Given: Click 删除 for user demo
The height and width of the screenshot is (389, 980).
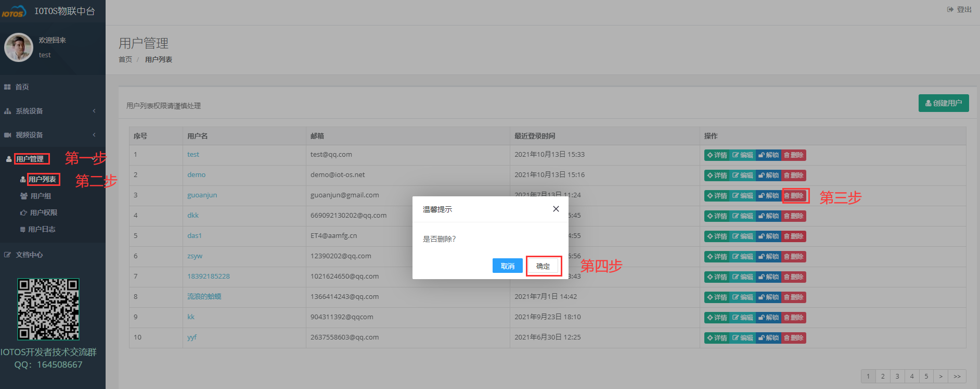Looking at the screenshot, I should [x=794, y=175].
